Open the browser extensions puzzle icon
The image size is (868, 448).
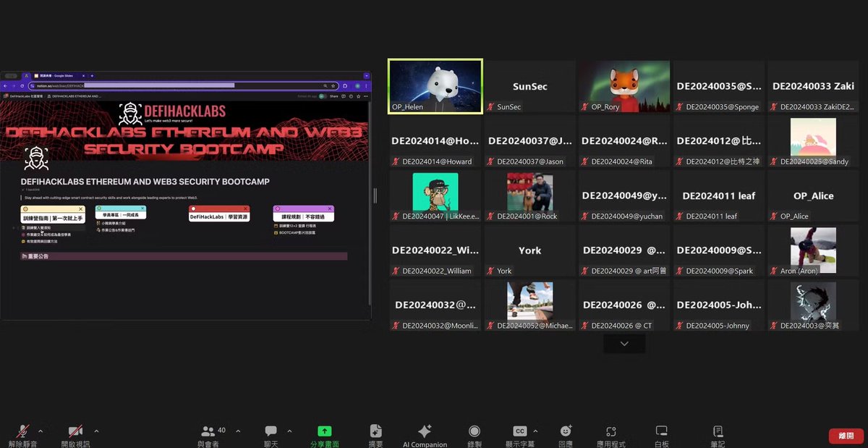click(345, 85)
